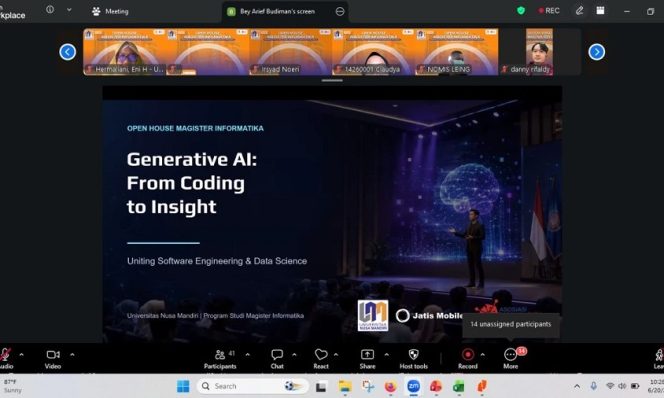Open weather widget showing Sunny
The width and height of the screenshot is (664, 398).
pos(13,386)
